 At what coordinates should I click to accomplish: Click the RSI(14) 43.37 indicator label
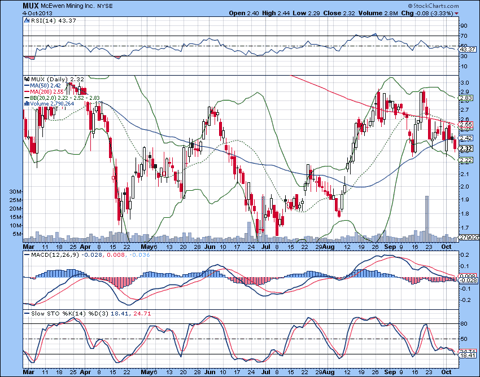click(53, 21)
